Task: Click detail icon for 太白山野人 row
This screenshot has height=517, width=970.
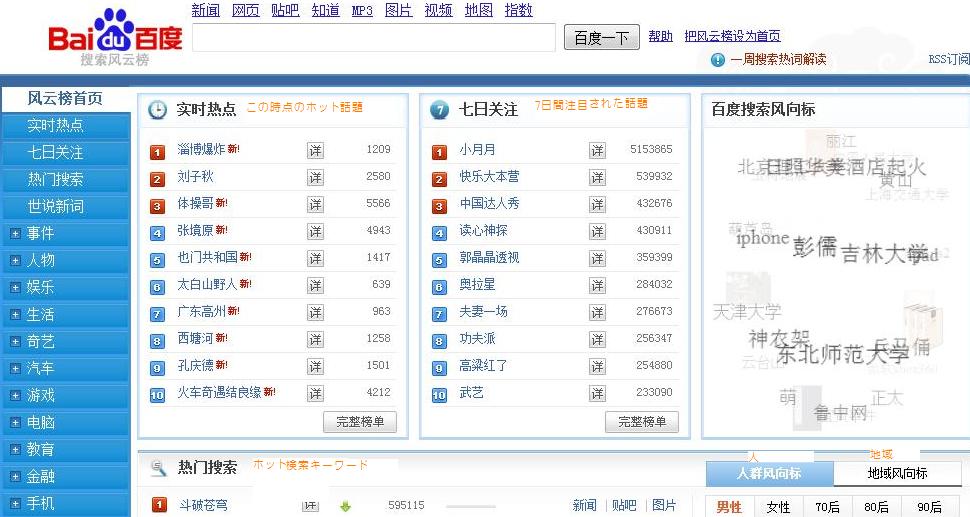Action: [x=315, y=286]
